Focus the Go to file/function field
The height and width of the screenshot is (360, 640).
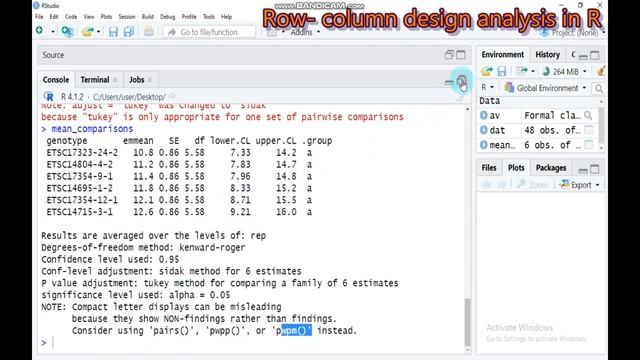tap(209, 32)
